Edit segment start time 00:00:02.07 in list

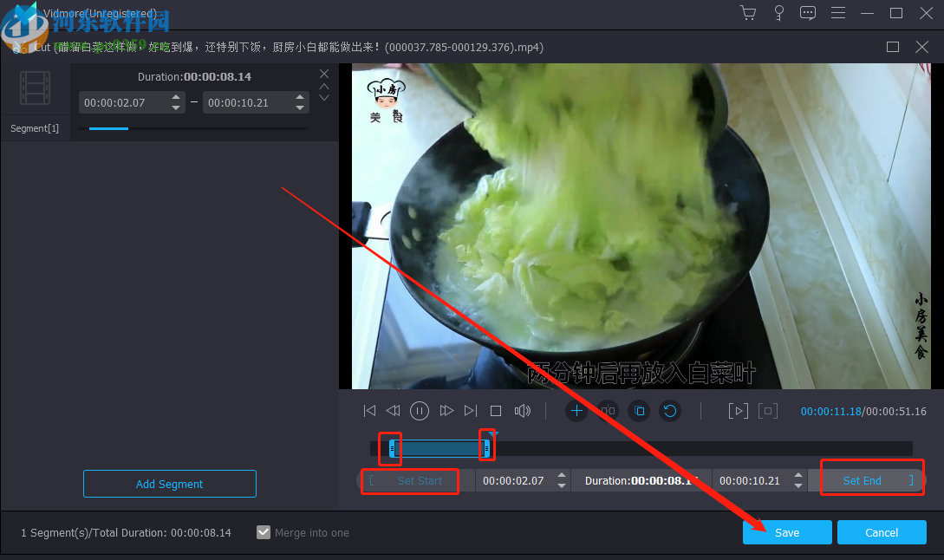coord(125,102)
